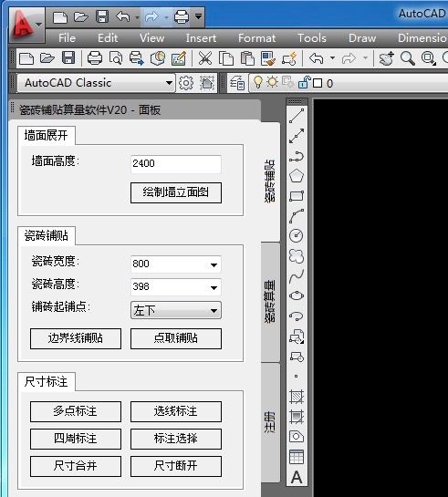Click the 标注选择 button

tap(176, 439)
